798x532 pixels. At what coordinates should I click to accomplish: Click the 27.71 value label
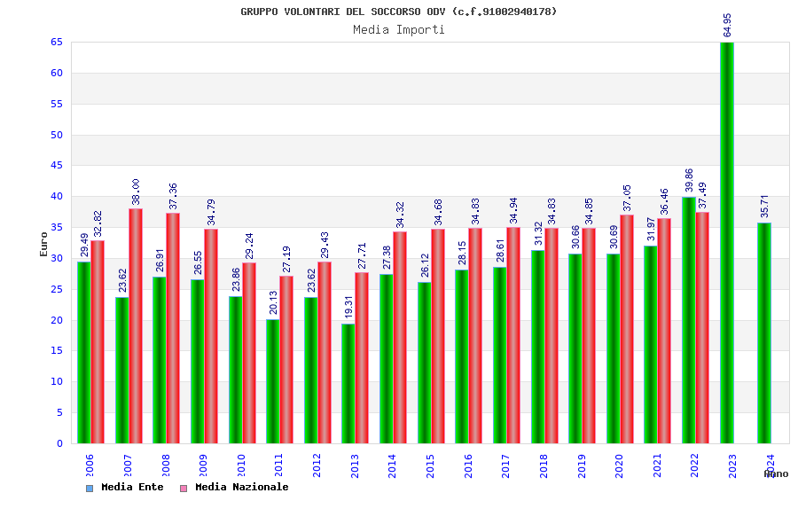click(362, 255)
